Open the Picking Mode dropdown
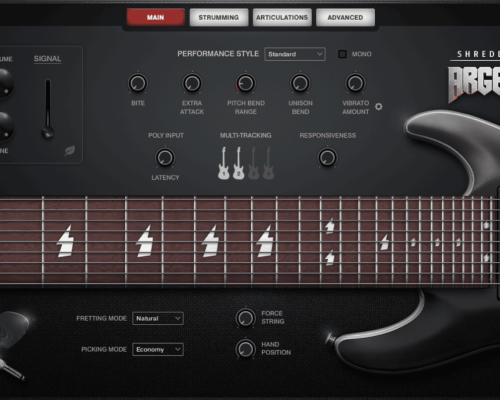The image size is (500, 400). pyautogui.click(x=158, y=349)
